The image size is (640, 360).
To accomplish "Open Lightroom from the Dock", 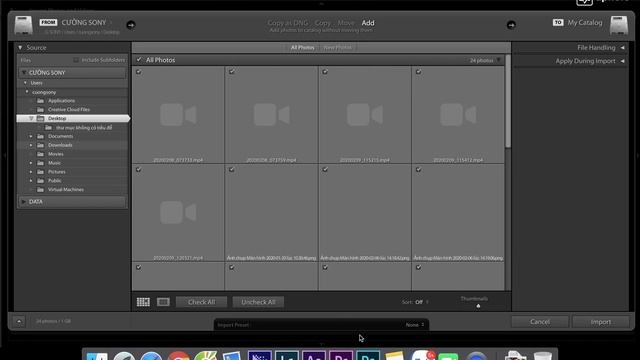I will 287,355.
